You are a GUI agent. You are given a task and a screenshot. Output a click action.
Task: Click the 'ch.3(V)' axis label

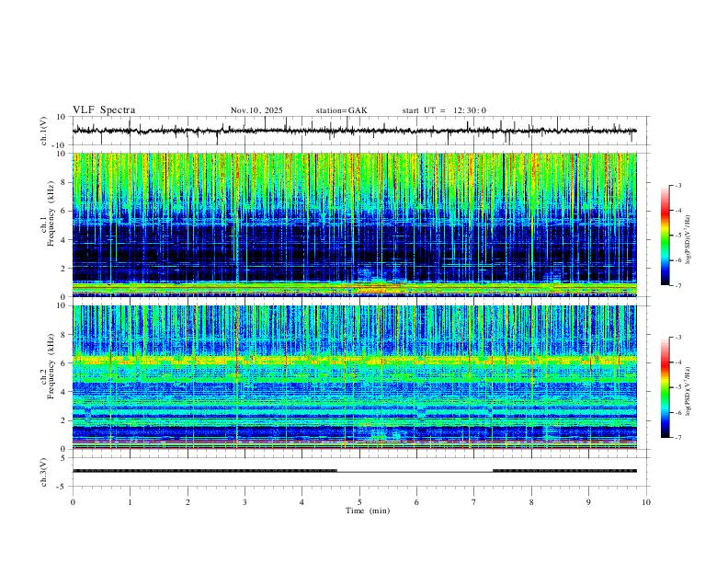(x=44, y=473)
